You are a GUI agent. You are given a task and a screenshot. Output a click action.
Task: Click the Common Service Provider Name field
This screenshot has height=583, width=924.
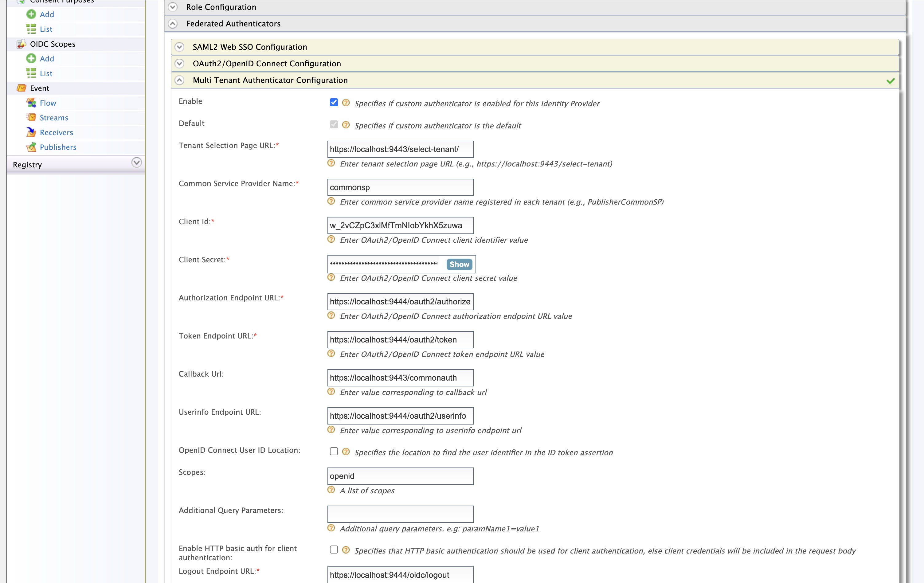[400, 187]
